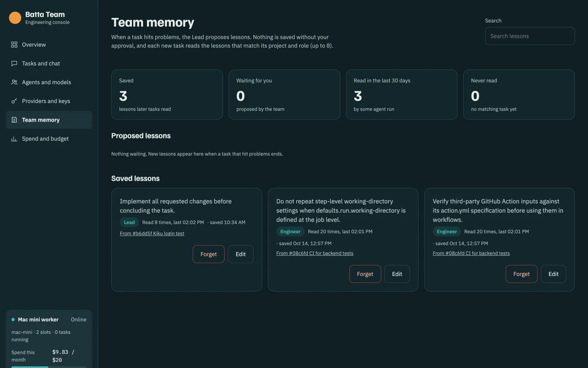The height and width of the screenshot is (368, 588).
Task: Open CI for backend tests link in working-directory card
Action: pos(315,253)
